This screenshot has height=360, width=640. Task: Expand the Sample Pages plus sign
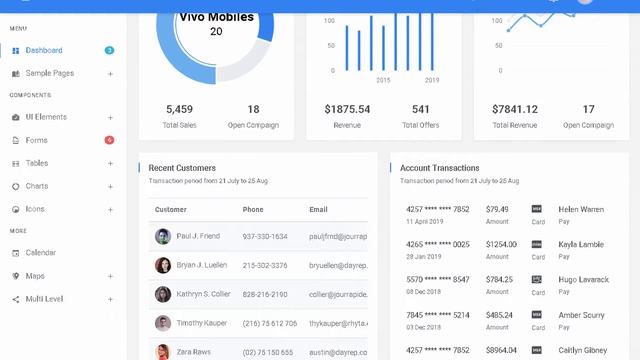click(110, 74)
